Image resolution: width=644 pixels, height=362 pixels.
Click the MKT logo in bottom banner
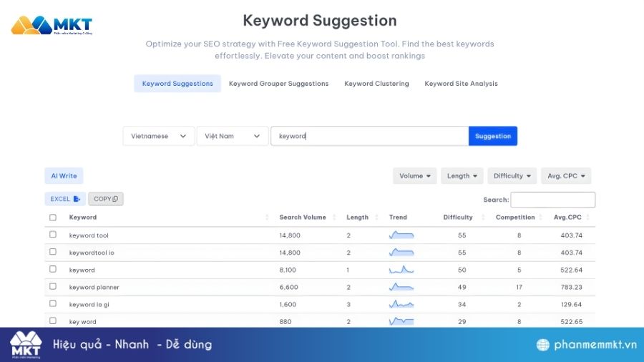click(26, 345)
